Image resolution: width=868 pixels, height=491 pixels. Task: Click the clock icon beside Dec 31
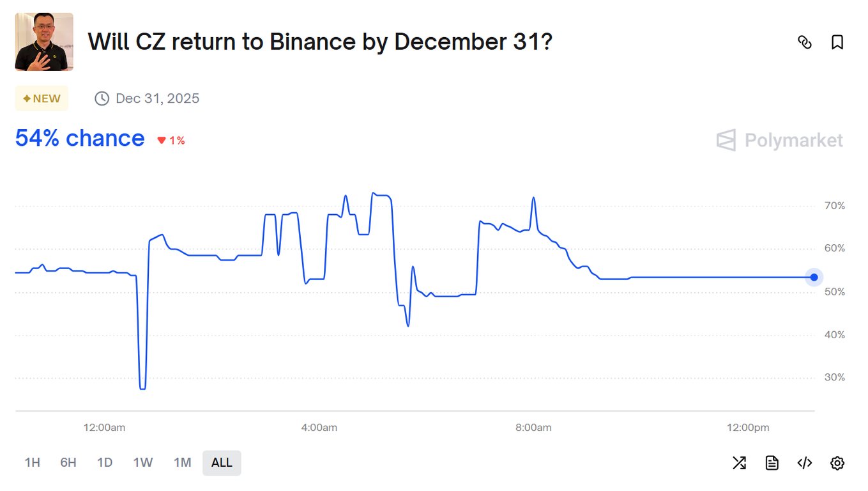click(102, 98)
